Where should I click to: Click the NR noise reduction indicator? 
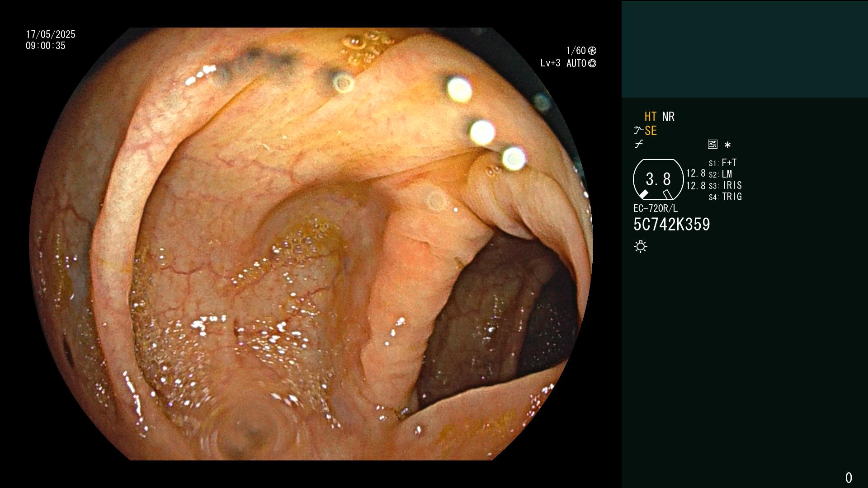click(668, 117)
